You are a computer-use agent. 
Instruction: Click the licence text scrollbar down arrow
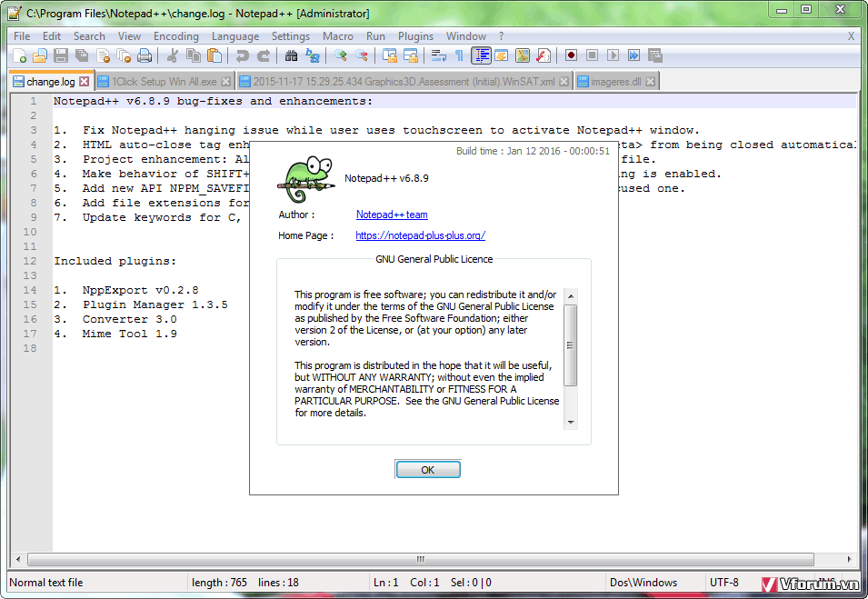click(571, 422)
